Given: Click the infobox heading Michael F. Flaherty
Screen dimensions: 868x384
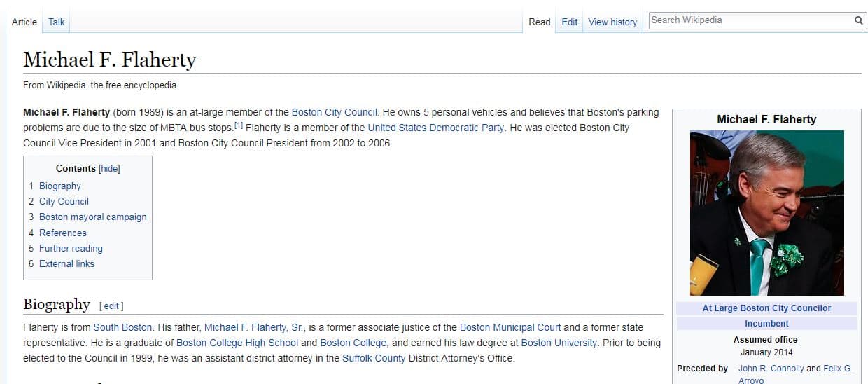Looking at the screenshot, I should pyautogui.click(x=766, y=119).
